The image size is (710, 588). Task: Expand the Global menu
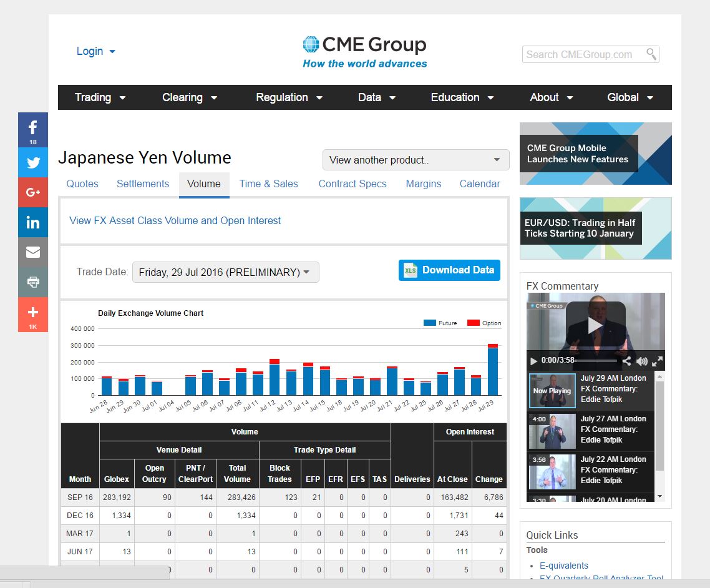click(x=630, y=97)
